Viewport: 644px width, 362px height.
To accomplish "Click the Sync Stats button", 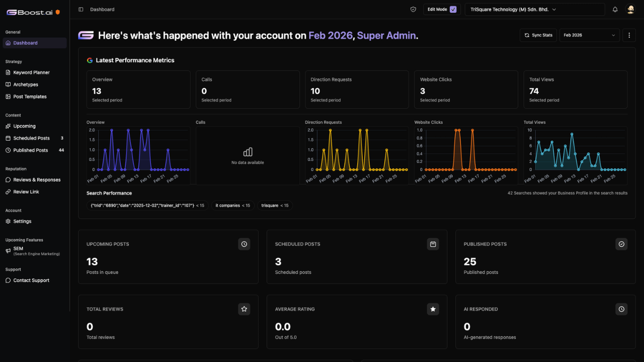I will coord(538,35).
